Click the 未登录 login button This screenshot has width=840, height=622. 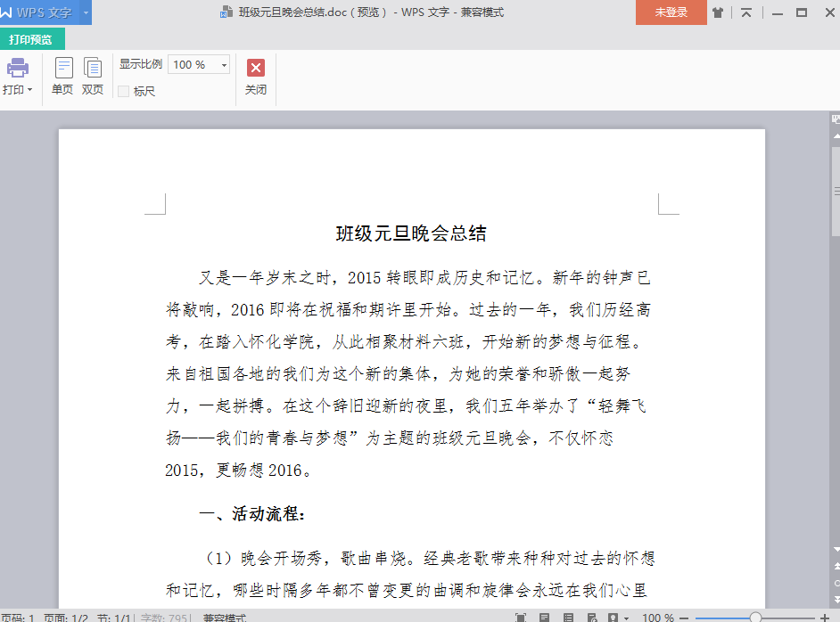(x=671, y=12)
